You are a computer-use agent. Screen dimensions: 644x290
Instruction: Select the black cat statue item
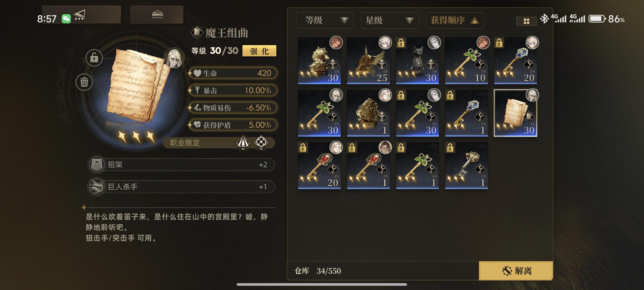tap(418, 61)
